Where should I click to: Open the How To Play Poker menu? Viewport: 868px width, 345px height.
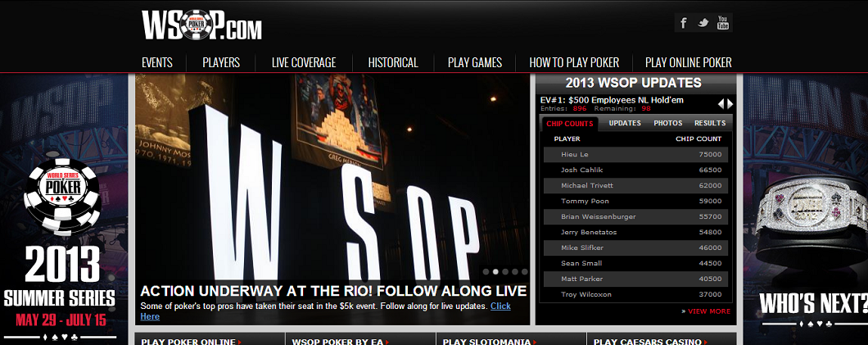574,62
